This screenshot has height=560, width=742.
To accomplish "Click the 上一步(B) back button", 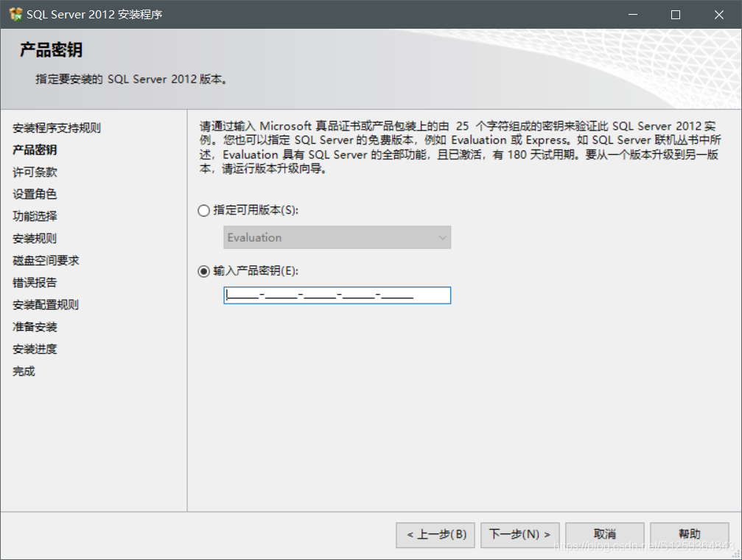I will [435, 535].
